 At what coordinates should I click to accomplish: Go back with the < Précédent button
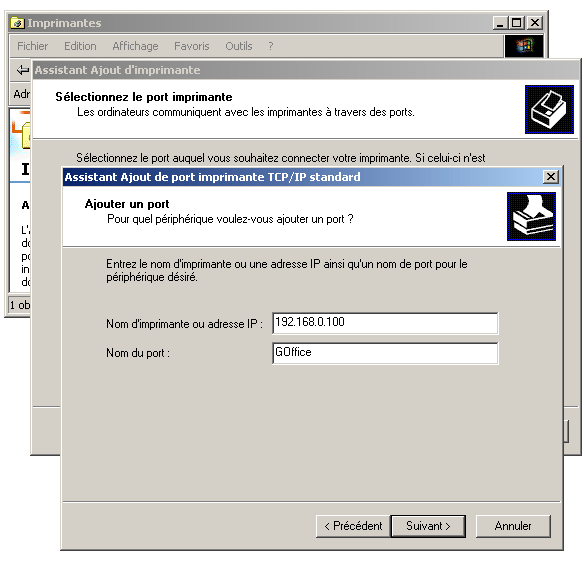[353, 526]
